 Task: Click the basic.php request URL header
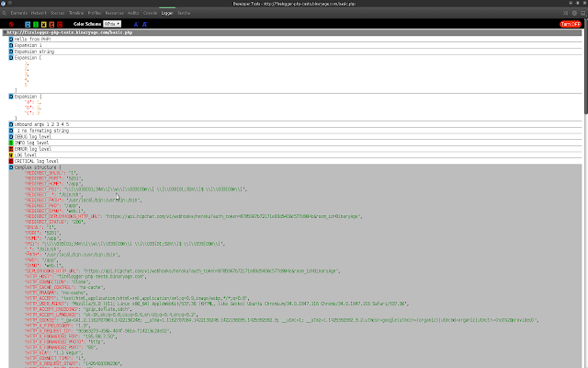click(70, 33)
